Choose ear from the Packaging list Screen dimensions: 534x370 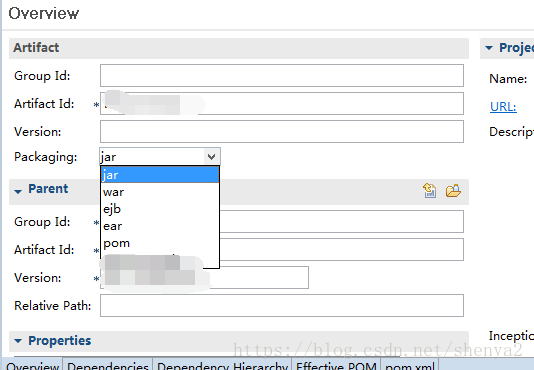click(x=160, y=226)
